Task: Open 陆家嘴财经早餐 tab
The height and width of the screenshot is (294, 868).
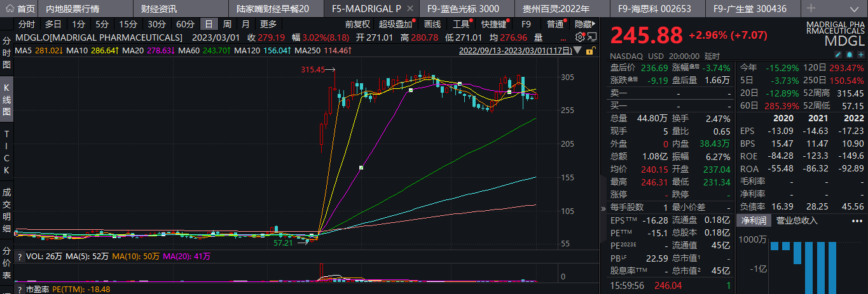Action: [272, 9]
